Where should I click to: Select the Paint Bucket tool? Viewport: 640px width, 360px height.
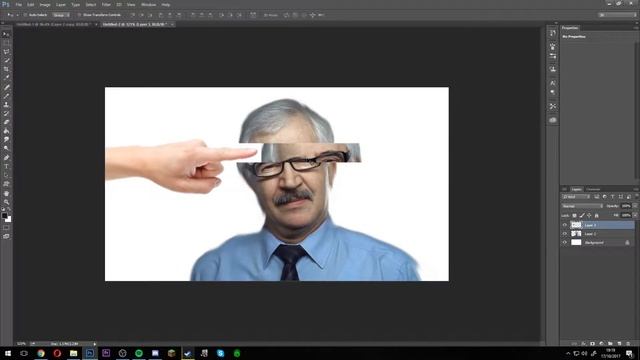(6, 131)
